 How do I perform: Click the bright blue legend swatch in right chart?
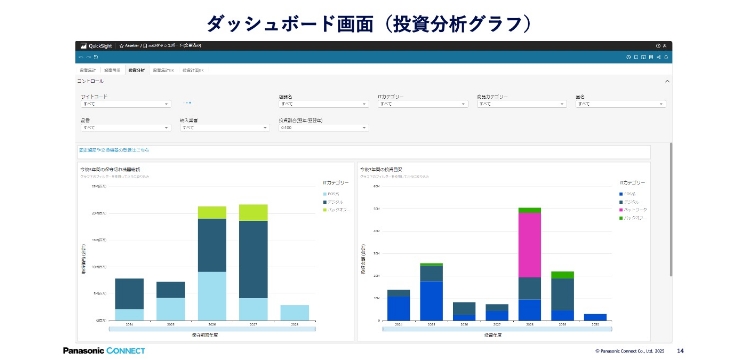(x=621, y=194)
